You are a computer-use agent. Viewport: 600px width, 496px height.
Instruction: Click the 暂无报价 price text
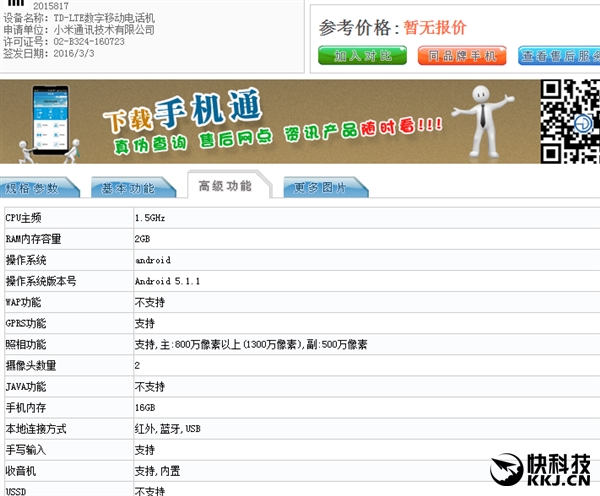point(434,27)
